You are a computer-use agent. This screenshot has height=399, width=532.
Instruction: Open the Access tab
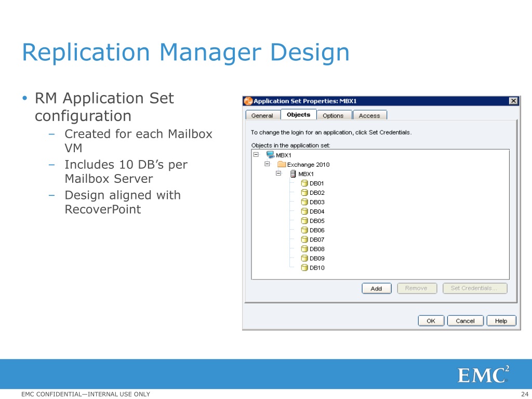tap(369, 115)
